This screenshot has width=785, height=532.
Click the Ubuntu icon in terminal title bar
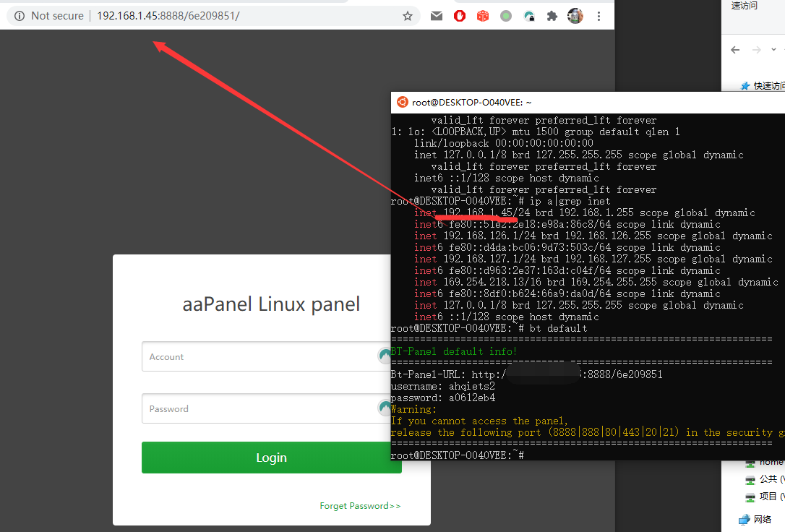click(x=402, y=102)
